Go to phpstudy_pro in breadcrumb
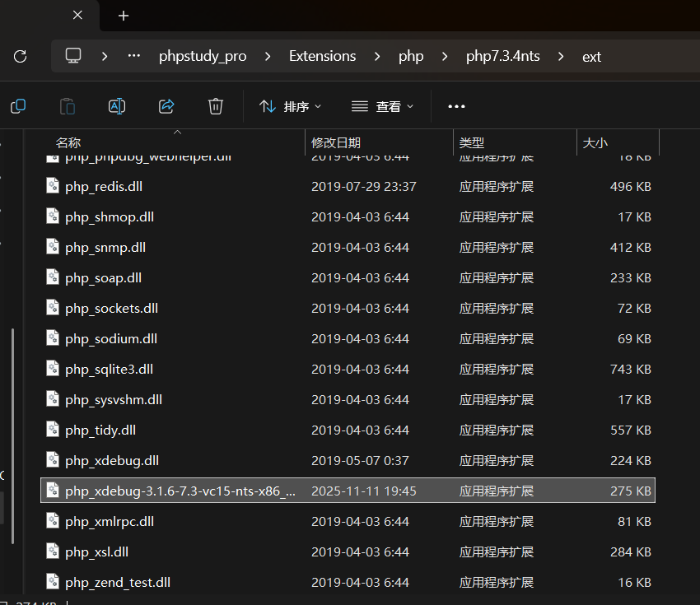Image resolution: width=700 pixels, height=605 pixels. click(203, 56)
